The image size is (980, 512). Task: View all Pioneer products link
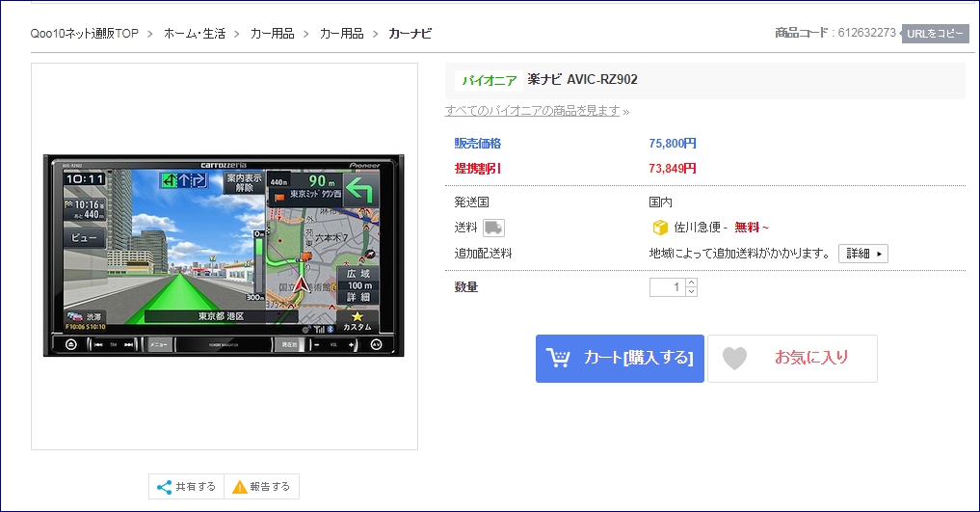(x=532, y=111)
